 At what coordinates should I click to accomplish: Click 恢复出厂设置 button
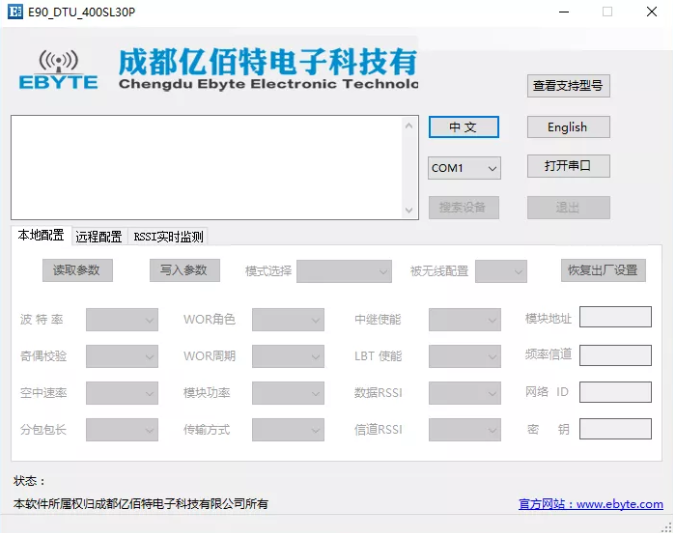(603, 270)
